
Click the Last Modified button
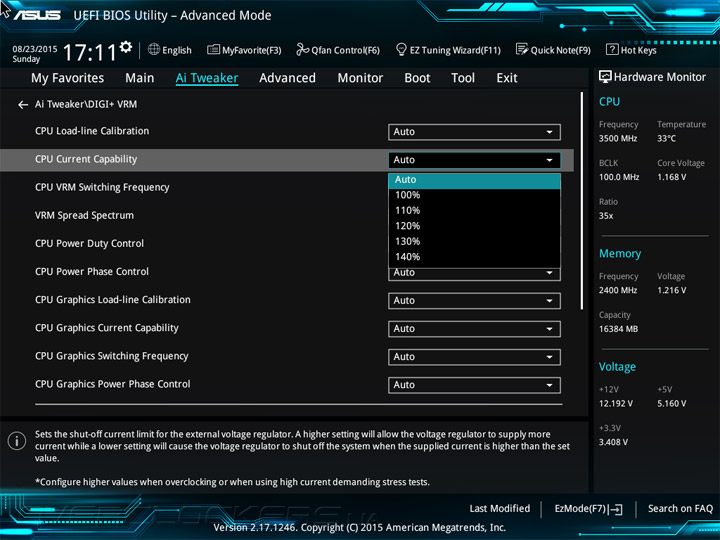pyautogui.click(x=499, y=509)
